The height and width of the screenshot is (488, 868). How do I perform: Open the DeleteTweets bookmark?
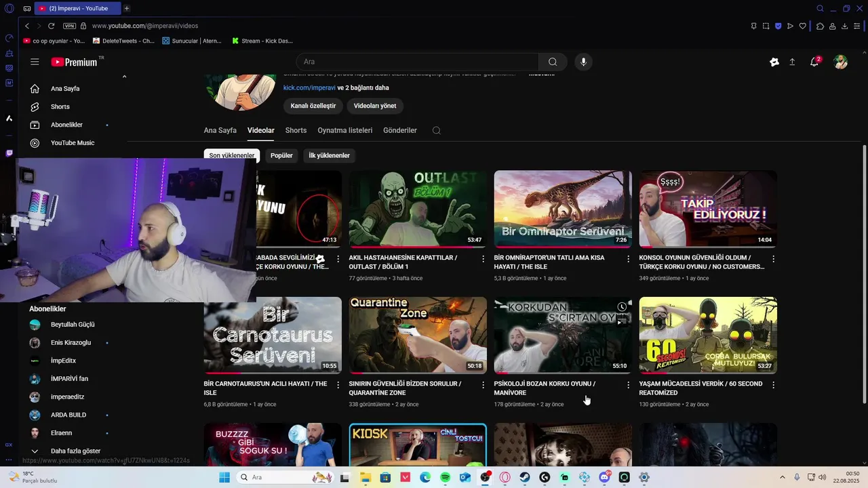[x=123, y=41]
